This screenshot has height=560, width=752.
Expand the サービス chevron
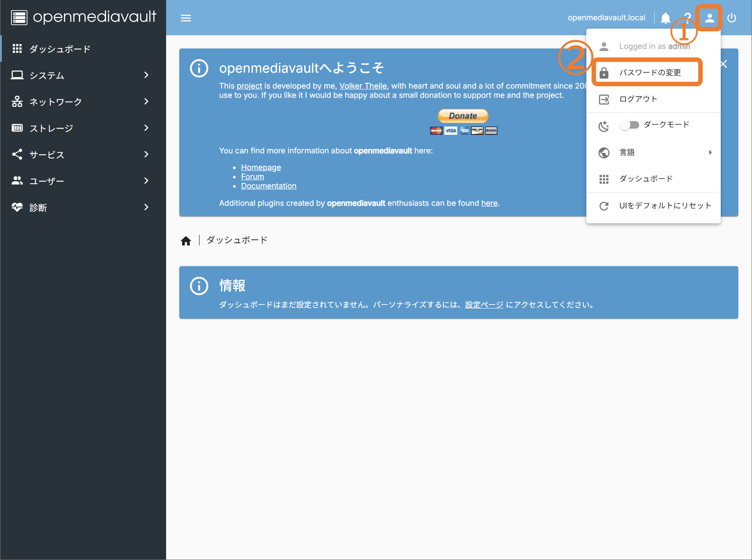tap(146, 155)
